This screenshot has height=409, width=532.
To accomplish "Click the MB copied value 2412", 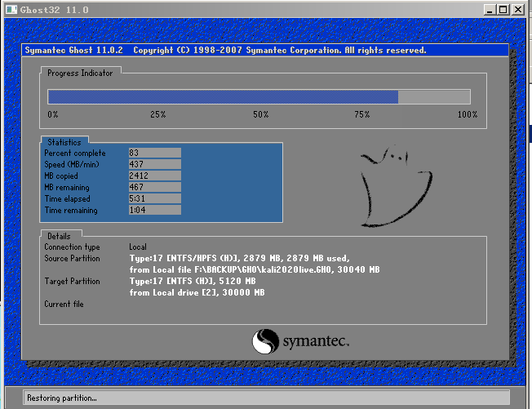I will 155,176.
